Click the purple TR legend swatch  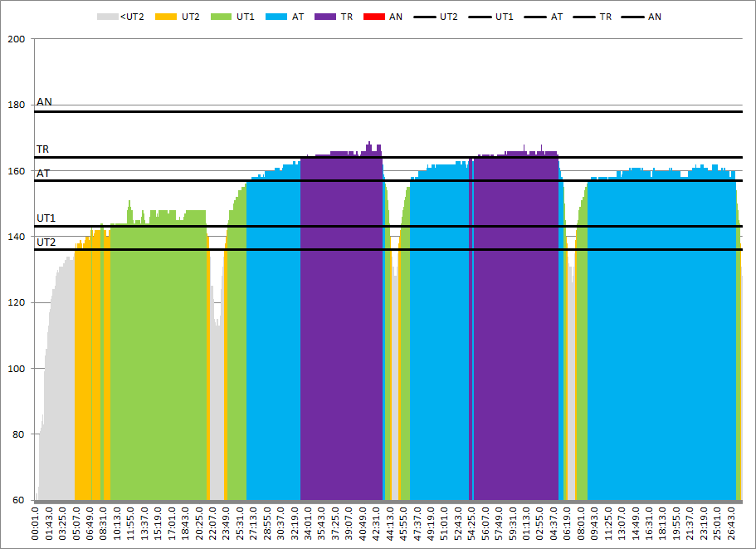tap(326, 17)
